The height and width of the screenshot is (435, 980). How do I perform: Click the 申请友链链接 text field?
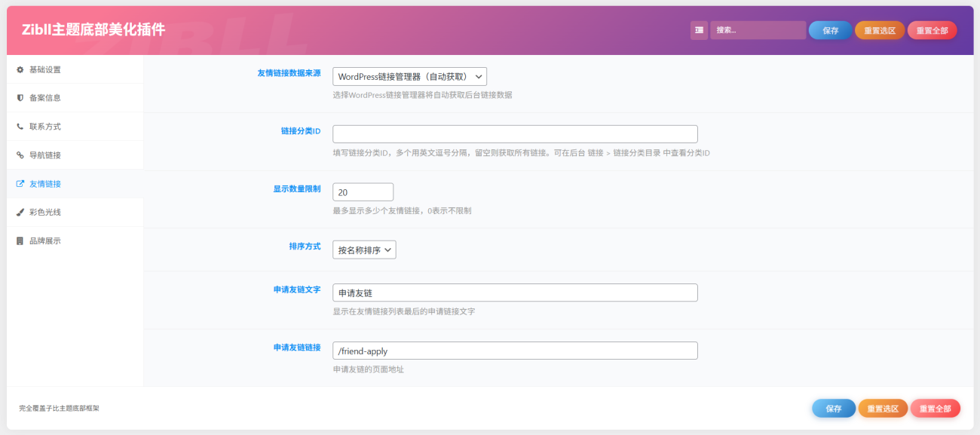point(515,351)
